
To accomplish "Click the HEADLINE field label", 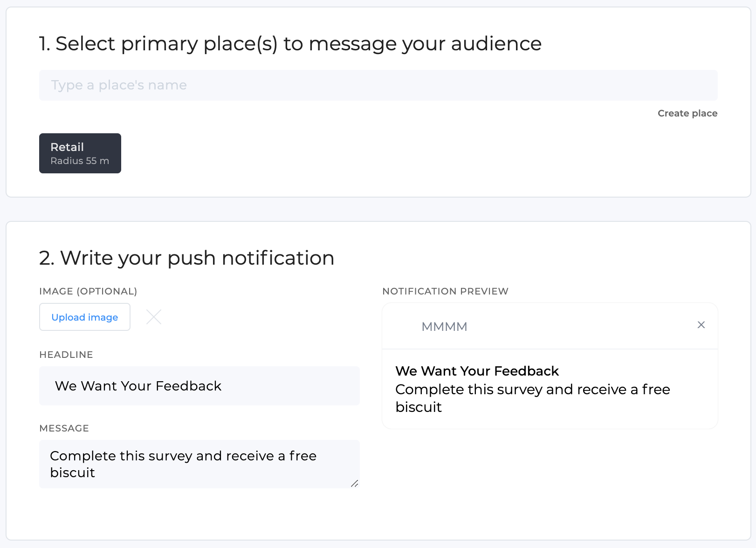I will (66, 355).
